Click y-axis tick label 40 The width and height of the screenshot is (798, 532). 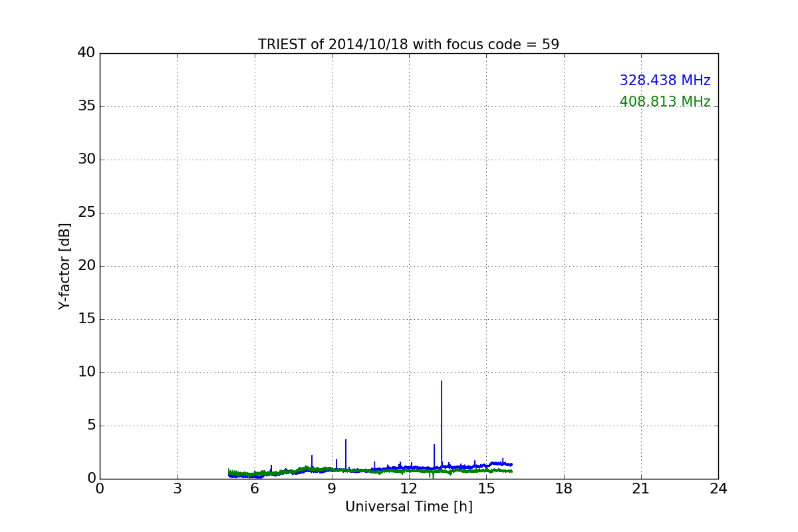coord(86,53)
